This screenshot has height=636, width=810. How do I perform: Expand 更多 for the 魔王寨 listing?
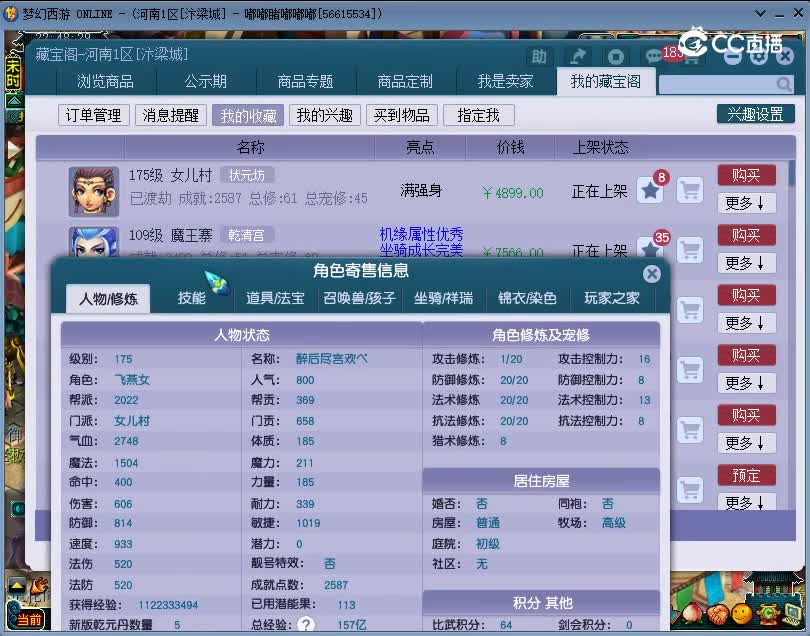pyautogui.click(x=746, y=263)
